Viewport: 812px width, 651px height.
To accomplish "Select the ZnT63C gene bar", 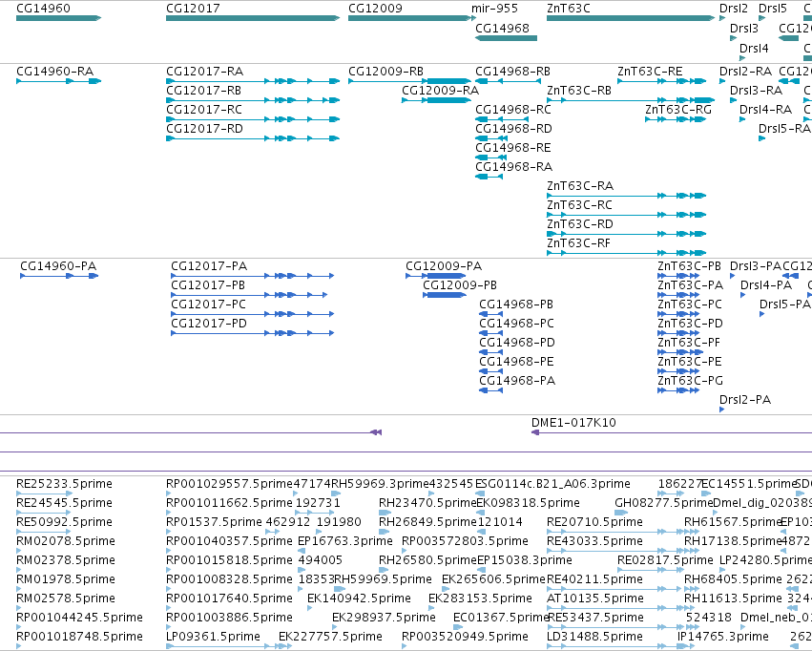I will 631,18.
